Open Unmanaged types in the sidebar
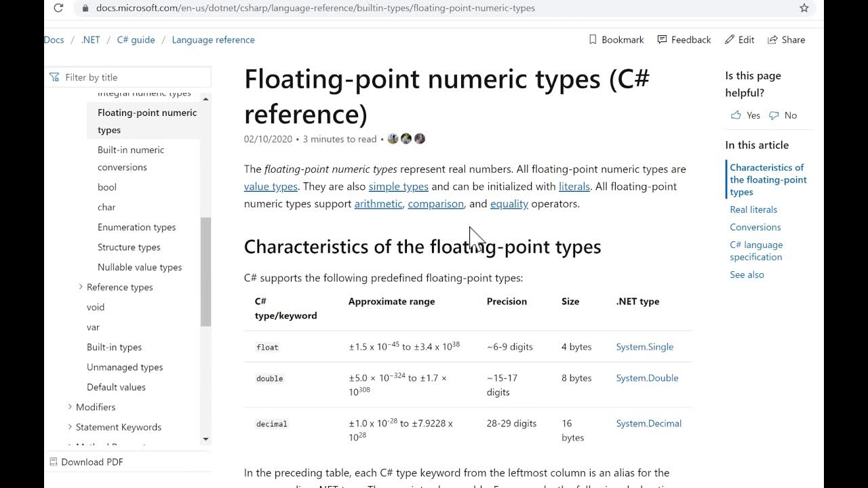The image size is (868, 488). pos(125,367)
